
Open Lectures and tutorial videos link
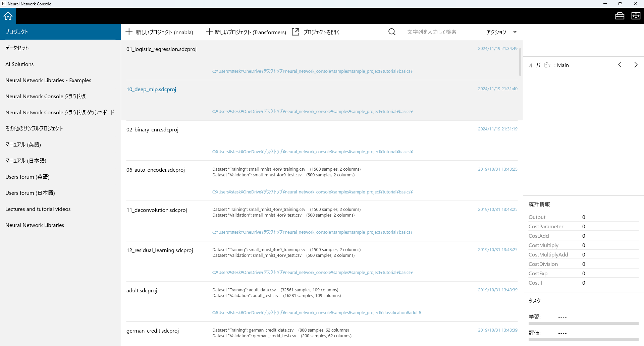point(38,209)
